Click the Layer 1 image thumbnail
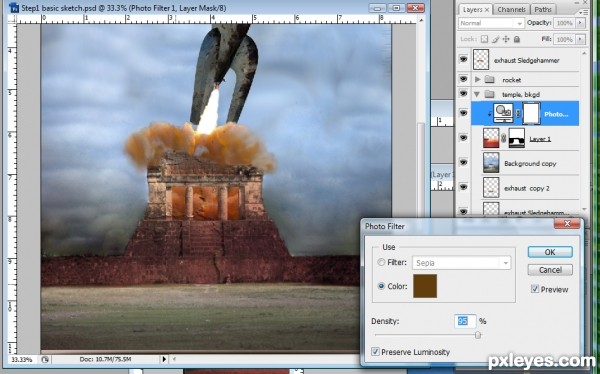This screenshot has height=374, width=600. pyautogui.click(x=491, y=138)
